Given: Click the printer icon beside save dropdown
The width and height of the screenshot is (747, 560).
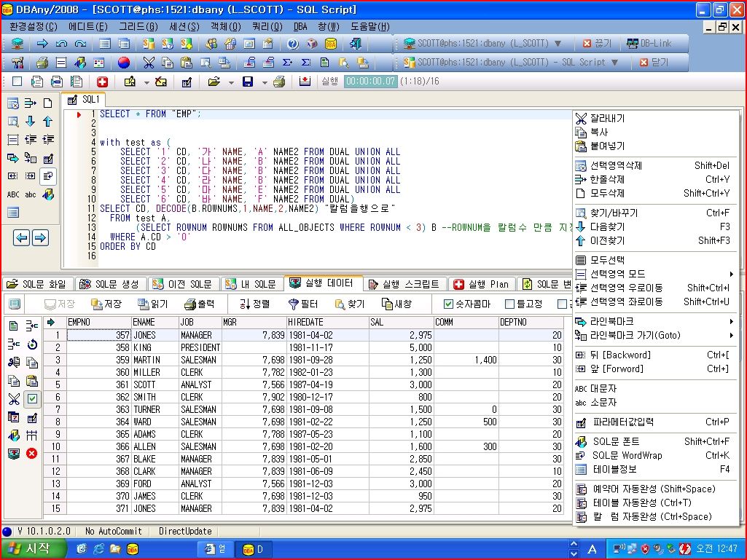Looking at the screenshot, I should (279, 82).
